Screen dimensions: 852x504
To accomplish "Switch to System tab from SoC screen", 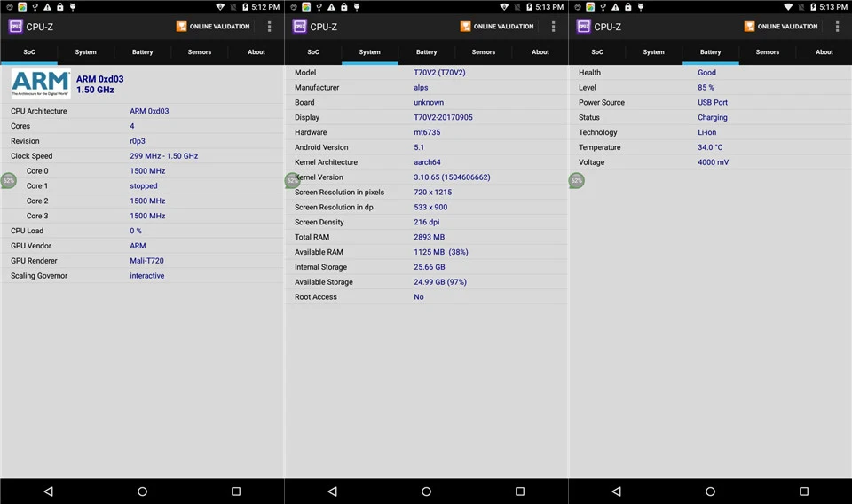I will point(85,52).
